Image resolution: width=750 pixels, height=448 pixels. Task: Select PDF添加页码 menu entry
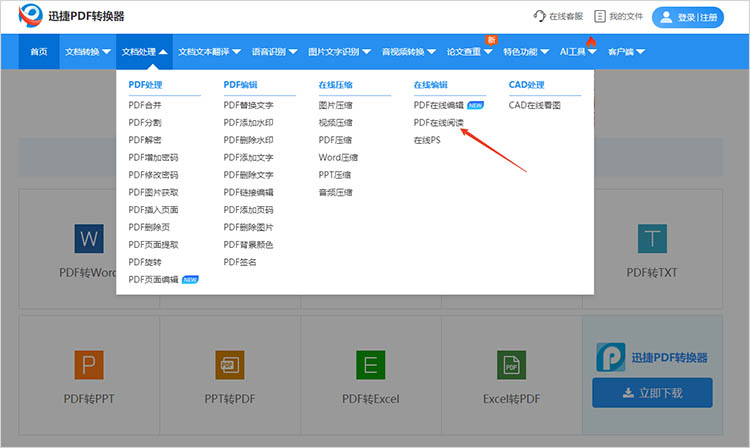tap(248, 210)
